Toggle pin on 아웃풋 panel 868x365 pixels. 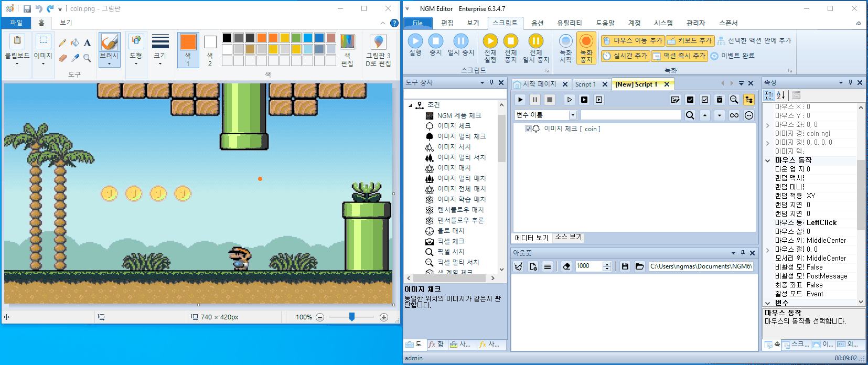click(743, 253)
